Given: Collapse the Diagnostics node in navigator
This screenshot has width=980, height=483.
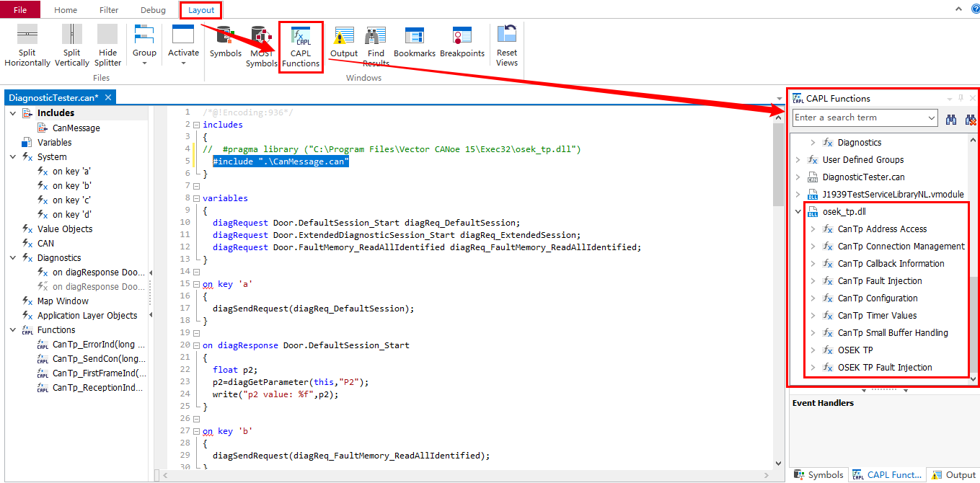Looking at the screenshot, I should click(x=13, y=257).
